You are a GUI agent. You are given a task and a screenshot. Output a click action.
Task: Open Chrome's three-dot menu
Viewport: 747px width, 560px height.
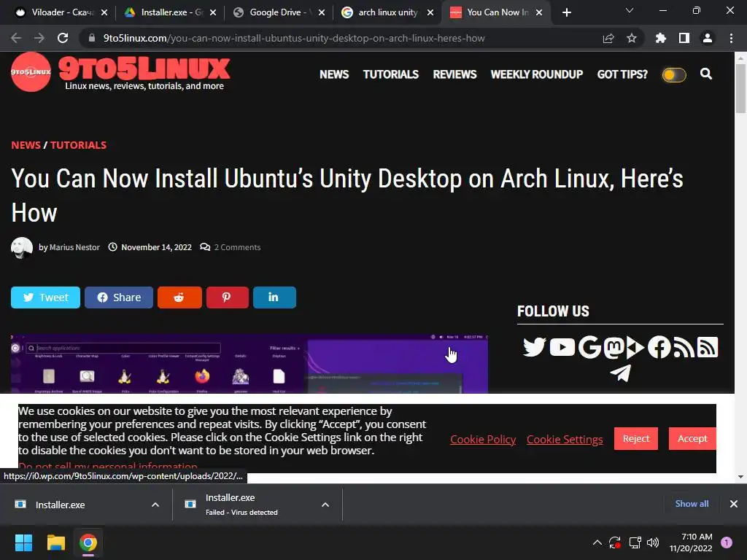pyautogui.click(x=731, y=38)
